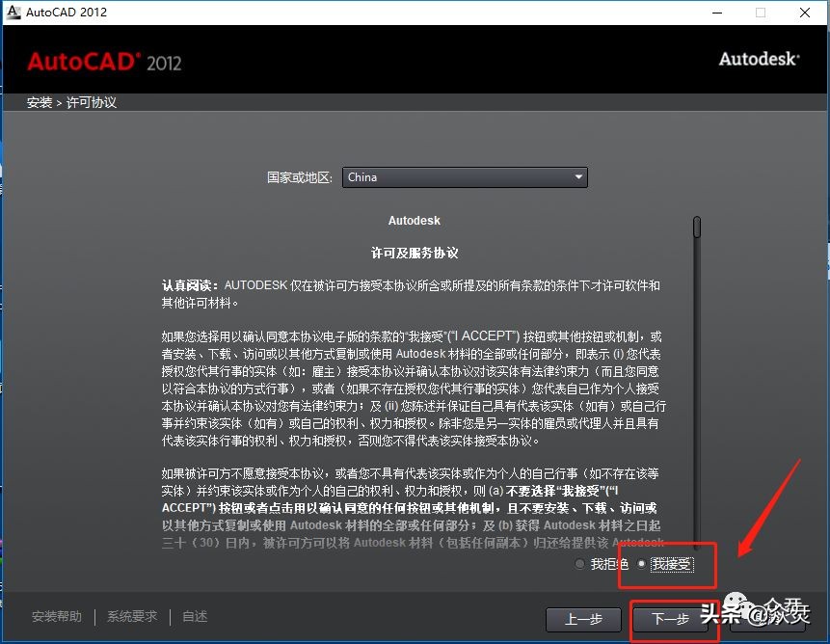Open the 自述 link

[x=194, y=616]
